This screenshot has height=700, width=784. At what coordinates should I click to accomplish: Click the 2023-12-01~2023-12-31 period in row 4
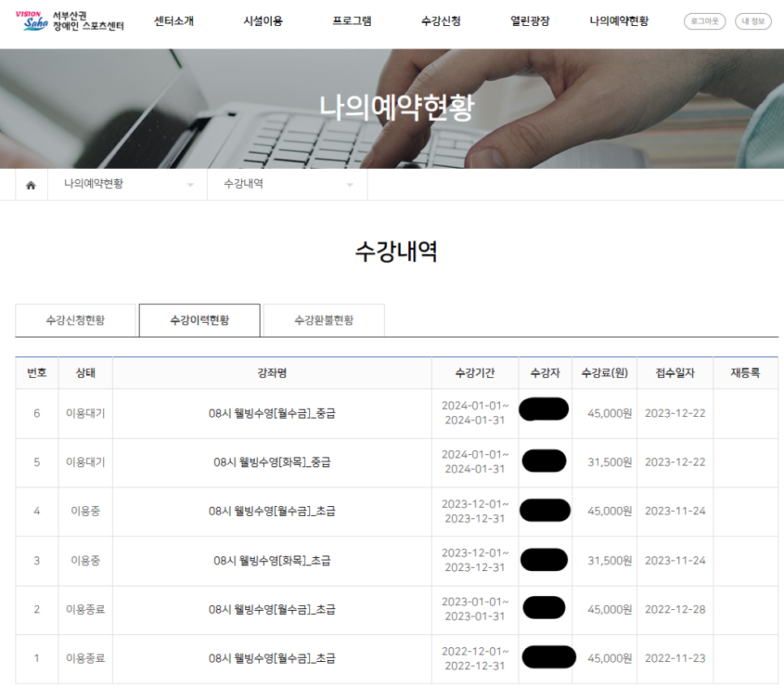pos(475,511)
